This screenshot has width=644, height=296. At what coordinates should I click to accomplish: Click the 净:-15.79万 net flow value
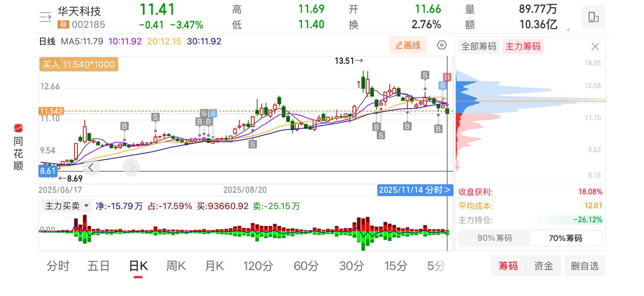pos(119,206)
